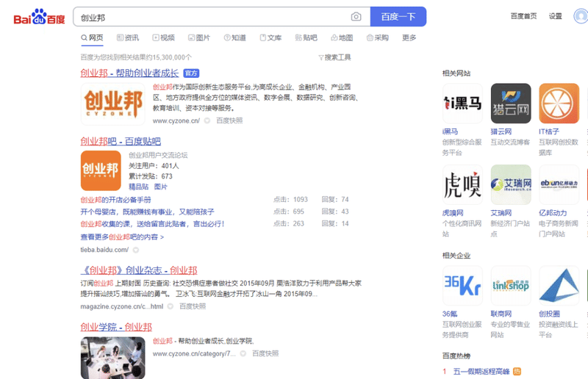
Task: Click the 百度热榜 heading
Action: (x=456, y=355)
